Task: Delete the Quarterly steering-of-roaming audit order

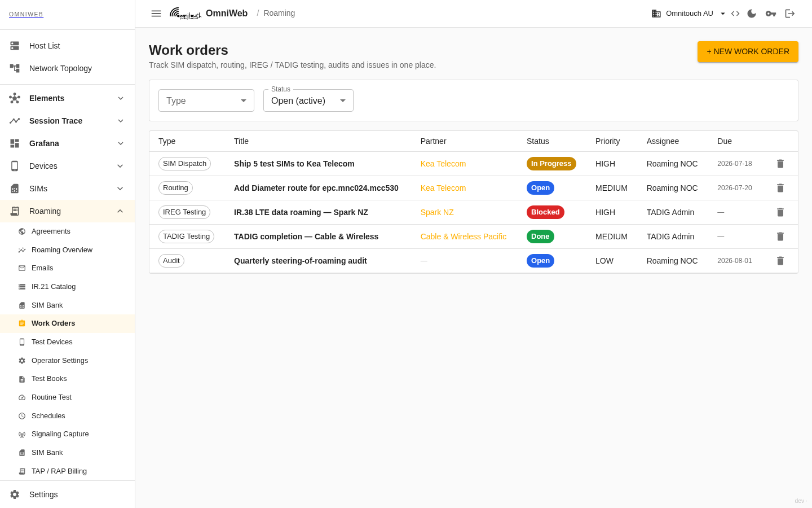Action: (780, 261)
